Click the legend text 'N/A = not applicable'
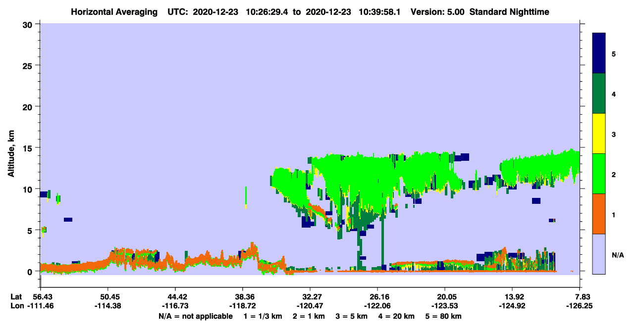Viewport: 644px width, 330px height. click(195, 316)
